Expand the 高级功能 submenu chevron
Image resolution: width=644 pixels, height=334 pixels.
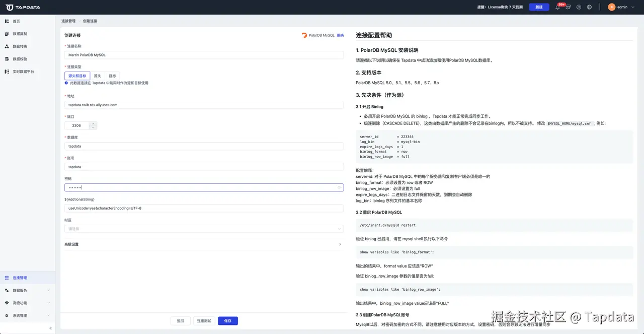[49, 303]
